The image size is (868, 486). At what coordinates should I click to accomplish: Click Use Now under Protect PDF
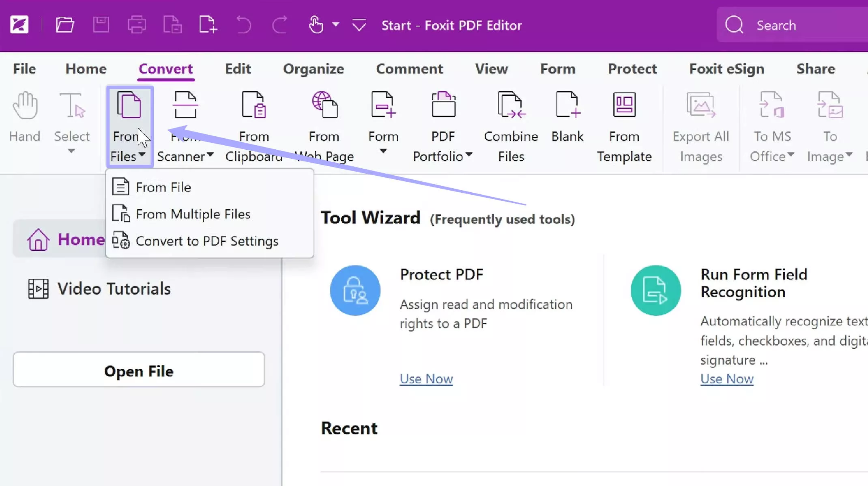426,379
